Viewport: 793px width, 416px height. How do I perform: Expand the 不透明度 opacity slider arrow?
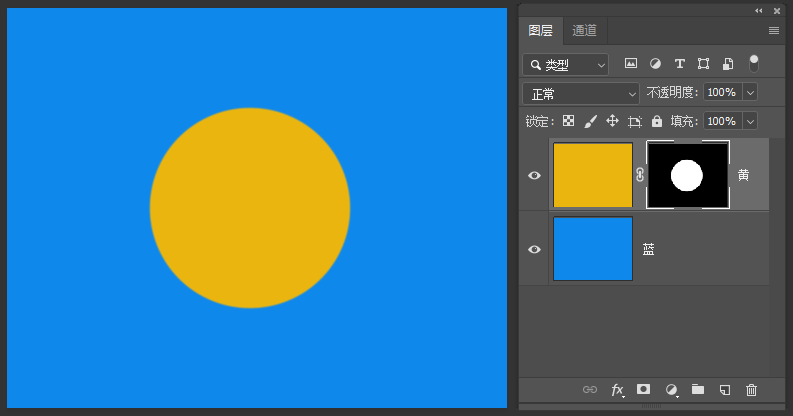pyautogui.click(x=751, y=93)
